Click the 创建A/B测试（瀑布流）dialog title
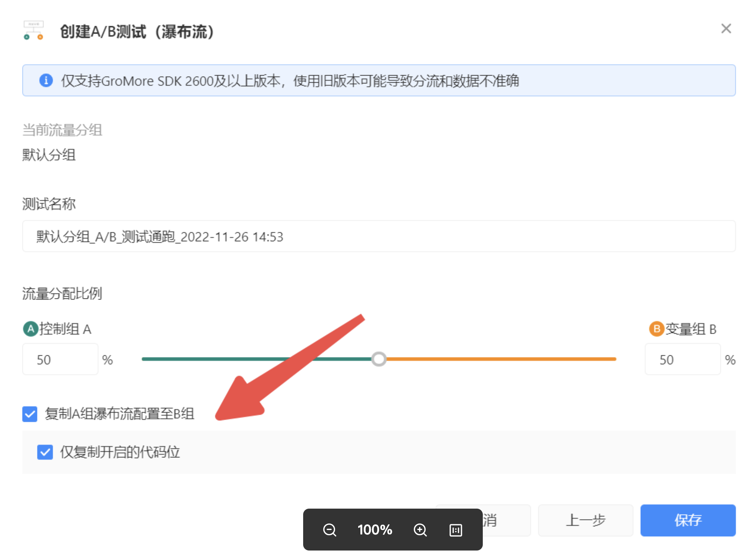Image resolution: width=756 pixels, height=555 pixels. (x=137, y=31)
